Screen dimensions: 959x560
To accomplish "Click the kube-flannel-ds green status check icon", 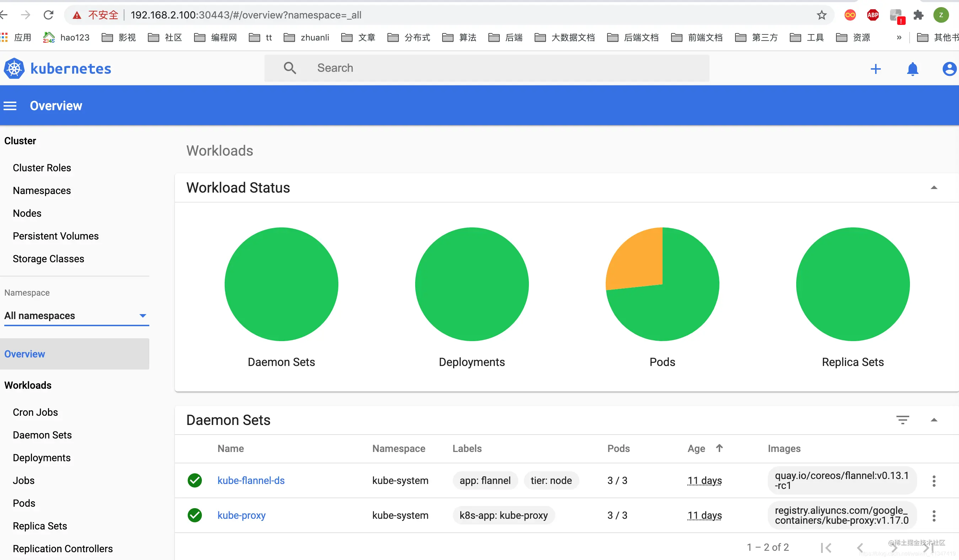I will tap(195, 480).
